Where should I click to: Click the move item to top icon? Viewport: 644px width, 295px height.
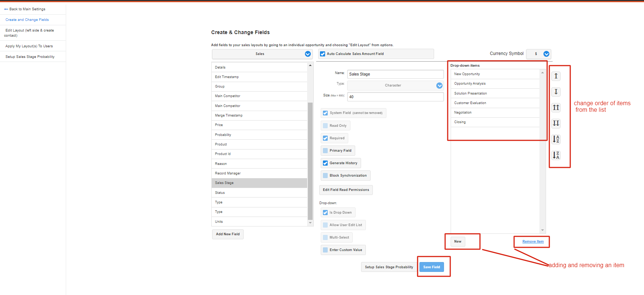(x=556, y=107)
